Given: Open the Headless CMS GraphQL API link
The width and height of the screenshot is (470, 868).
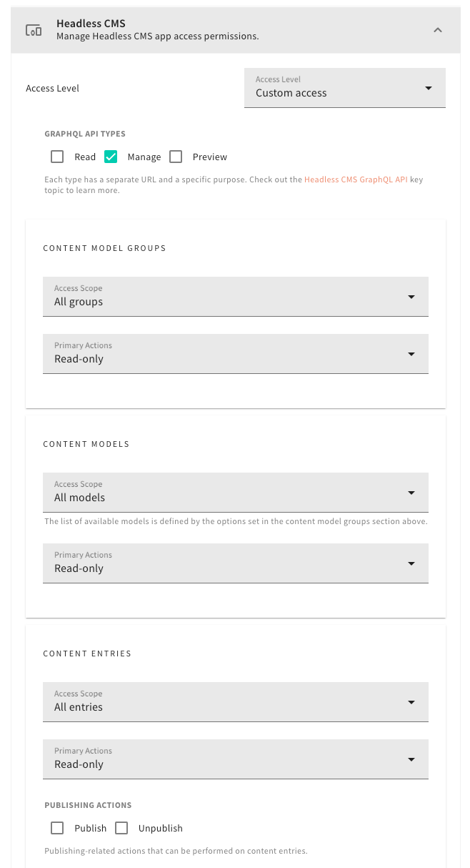Looking at the screenshot, I should click(354, 179).
